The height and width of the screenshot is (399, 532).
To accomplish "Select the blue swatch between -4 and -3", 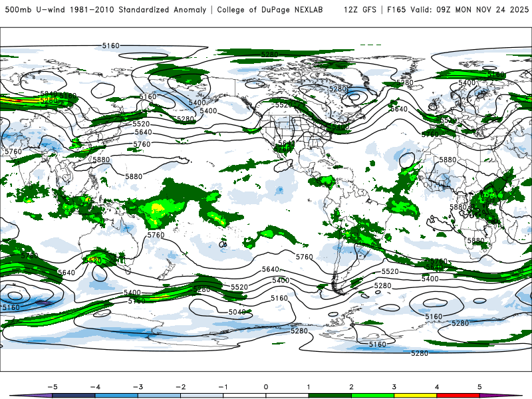I will click(116, 396).
